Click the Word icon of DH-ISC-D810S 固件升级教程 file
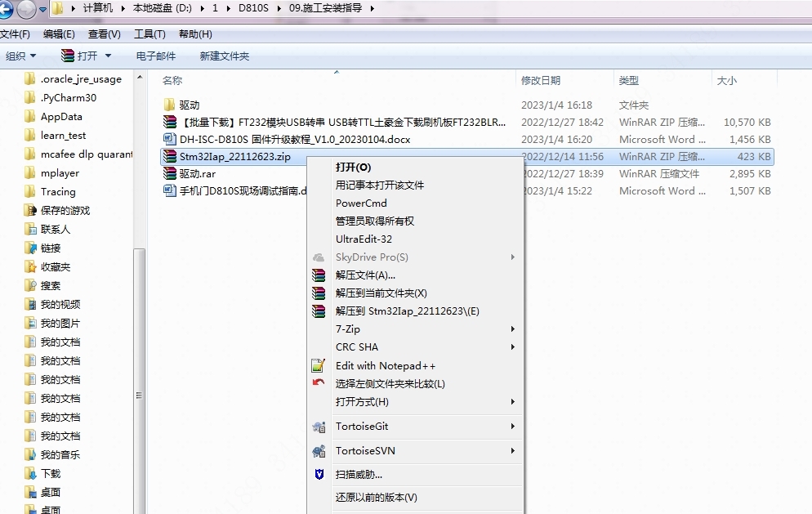 [x=170, y=140]
